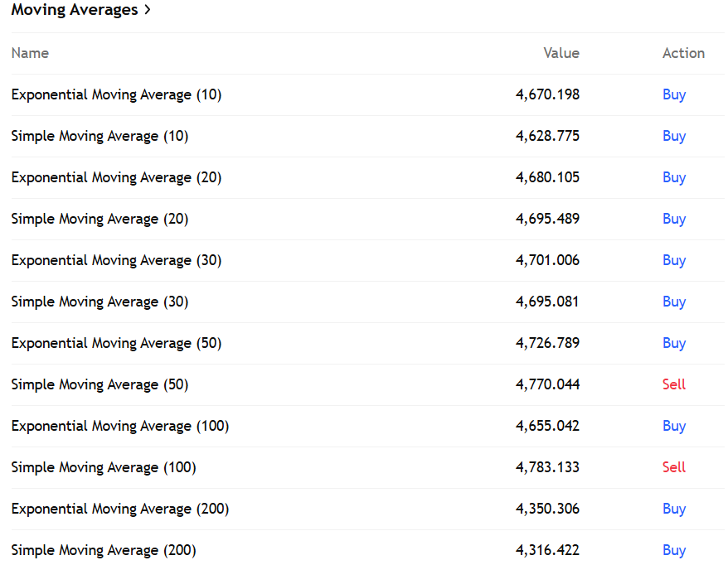This screenshot has width=728, height=565.
Task: Click Simple Moving Average (10) row name
Action: coord(99,137)
